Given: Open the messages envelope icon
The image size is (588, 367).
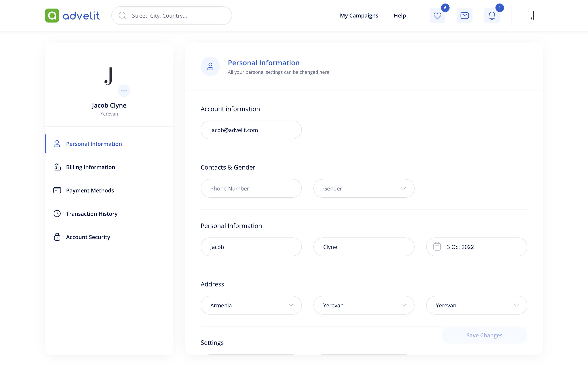Looking at the screenshot, I should point(464,16).
